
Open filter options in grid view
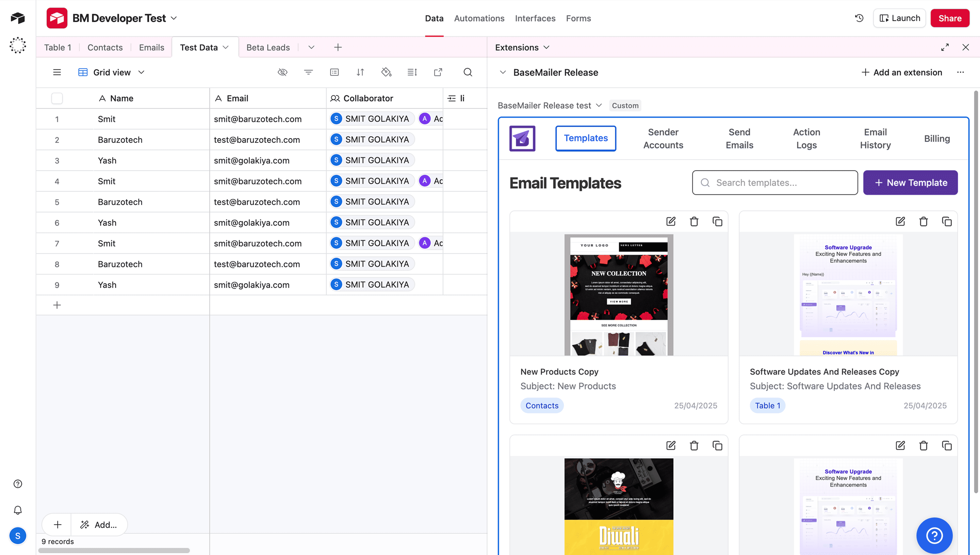click(x=308, y=72)
